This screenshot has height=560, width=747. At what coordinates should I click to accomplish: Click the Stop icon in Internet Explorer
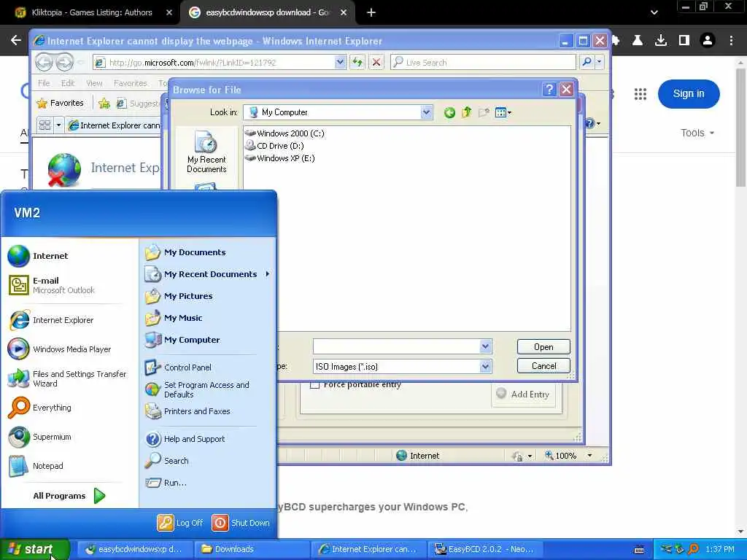point(376,62)
